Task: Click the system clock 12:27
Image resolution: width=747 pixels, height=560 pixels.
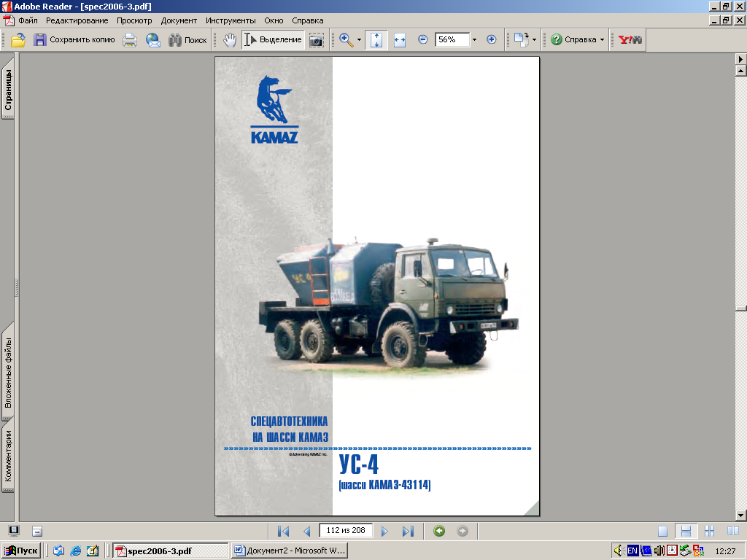Action: (x=725, y=551)
